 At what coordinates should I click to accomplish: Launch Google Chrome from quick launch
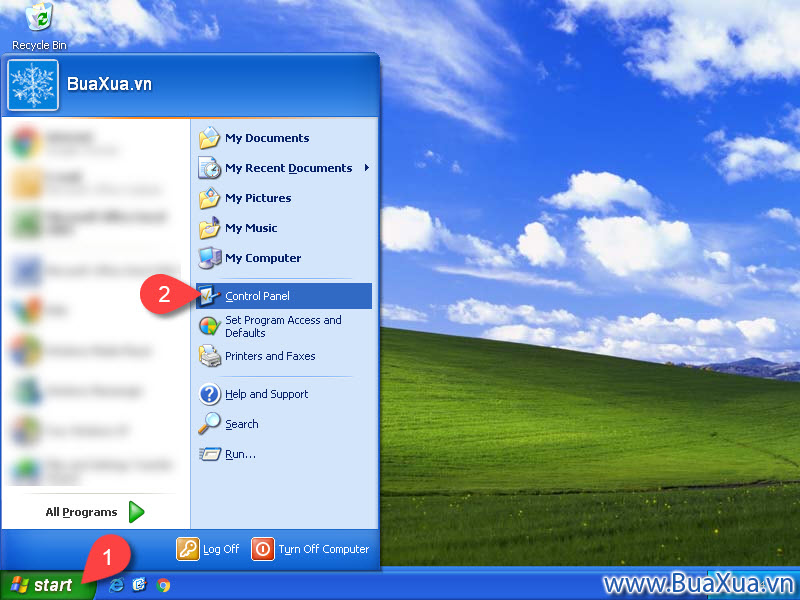(163, 585)
